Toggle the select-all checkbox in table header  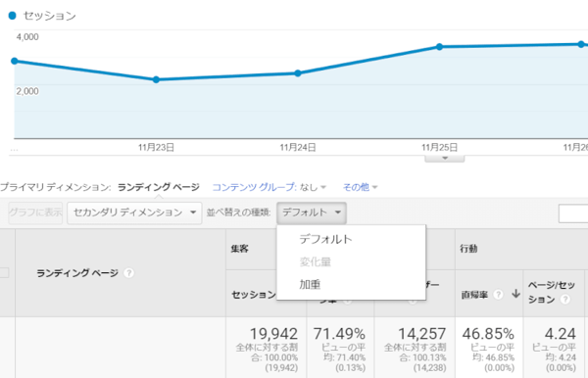pos(4,273)
